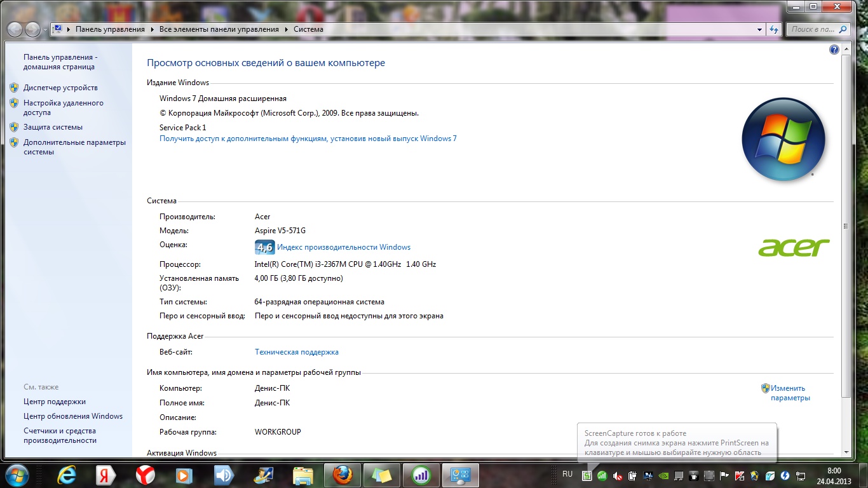This screenshot has width=868, height=488.
Task: Click vertical scrollbar down arrow
Action: coord(846,452)
